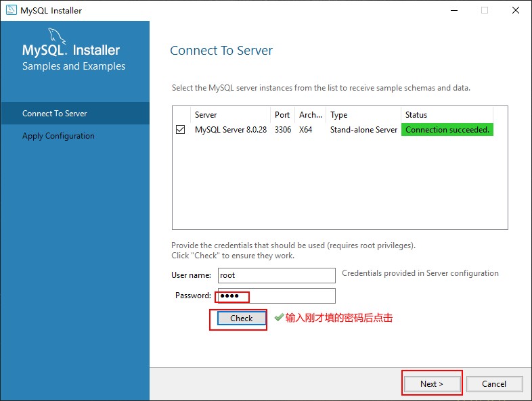Click Credentials provided in Server configuration text
The height and width of the screenshot is (401, 532).
pyautogui.click(x=420, y=273)
